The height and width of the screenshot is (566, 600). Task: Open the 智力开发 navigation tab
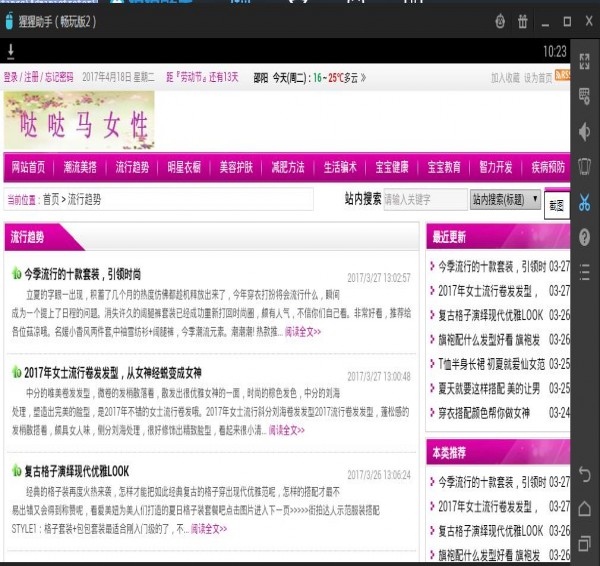[496, 167]
